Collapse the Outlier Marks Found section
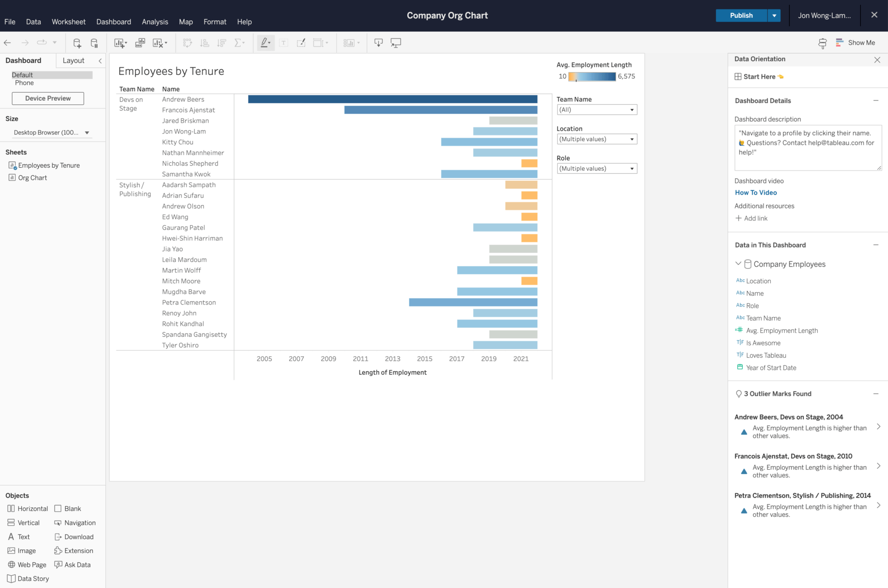This screenshot has height=588, width=888. point(876,394)
